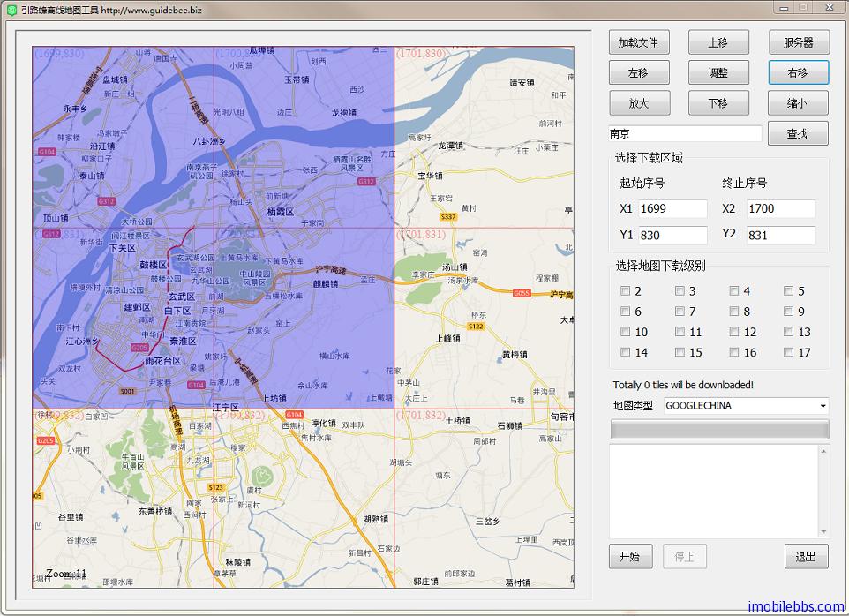Toggle map level 15 checkbox
Image resolution: width=849 pixels, height=616 pixels.
pyautogui.click(x=680, y=353)
